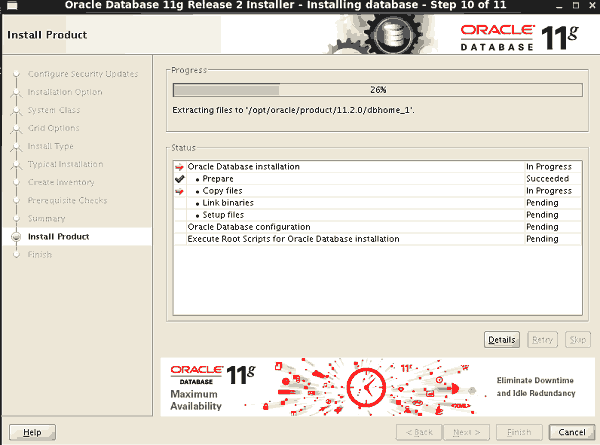The width and height of the screenshot is (600, 445).
Task: Select Summary step in sidebar
Action: (47, 218)
